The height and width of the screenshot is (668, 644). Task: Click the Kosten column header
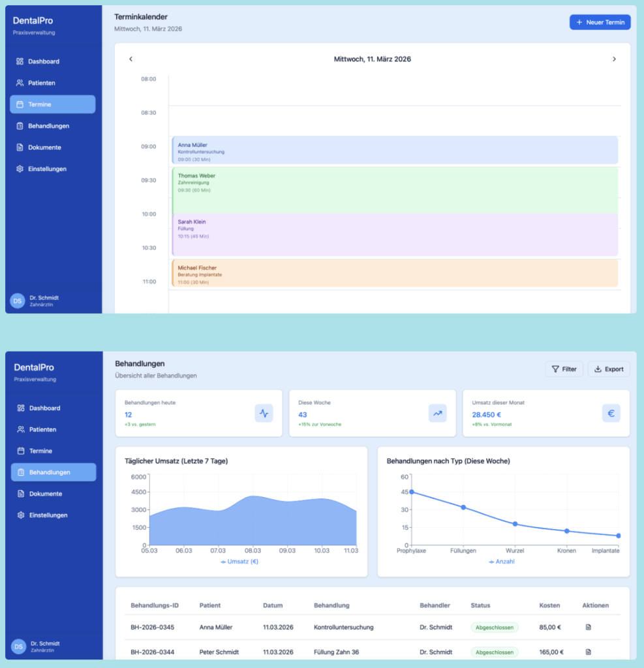549,605
